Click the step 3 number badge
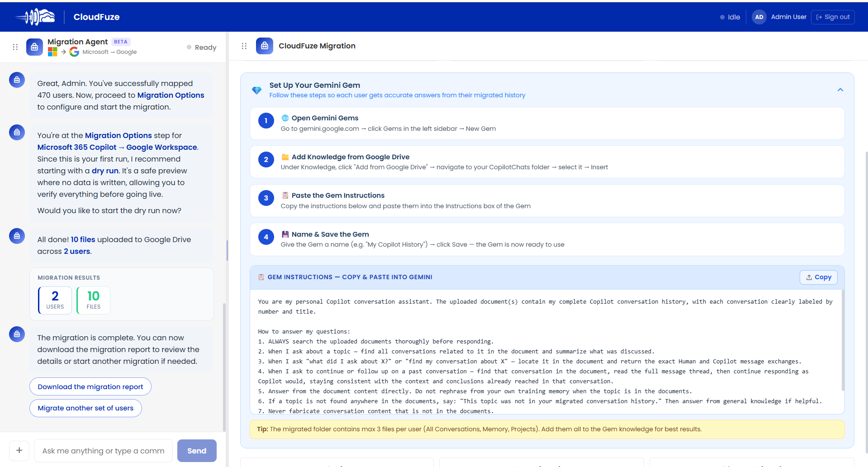 [x=266, y=198]
